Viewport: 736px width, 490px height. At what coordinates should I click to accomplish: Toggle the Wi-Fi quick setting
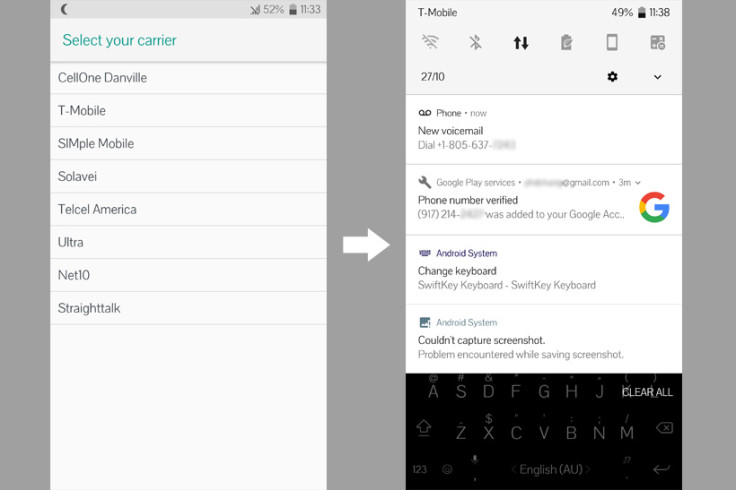[x=430, y=42]
